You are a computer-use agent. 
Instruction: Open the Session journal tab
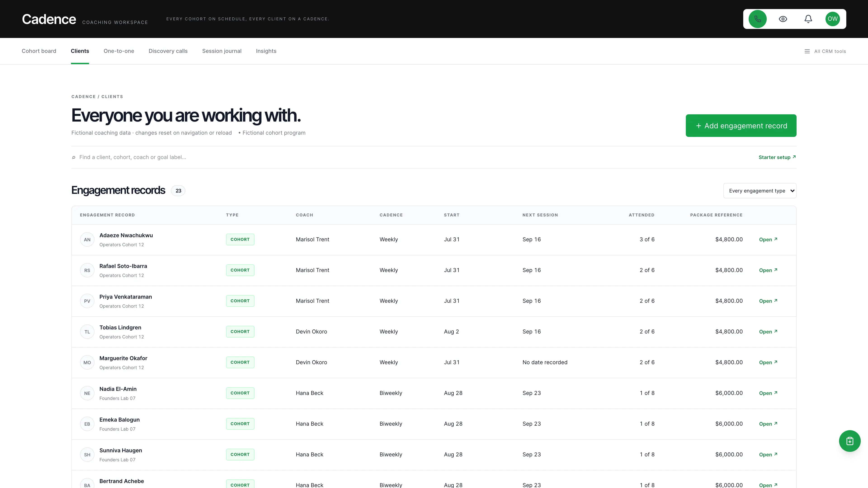click(222, 51)
